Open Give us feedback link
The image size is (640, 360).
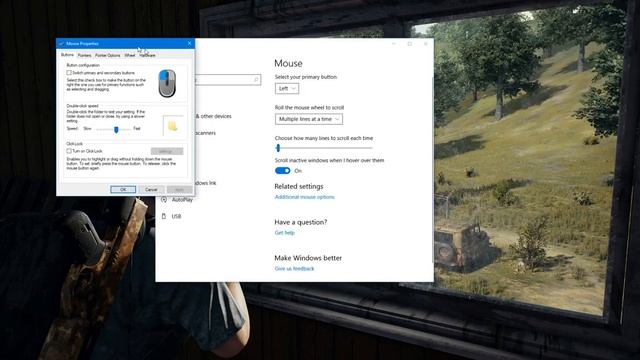[294, 269]
